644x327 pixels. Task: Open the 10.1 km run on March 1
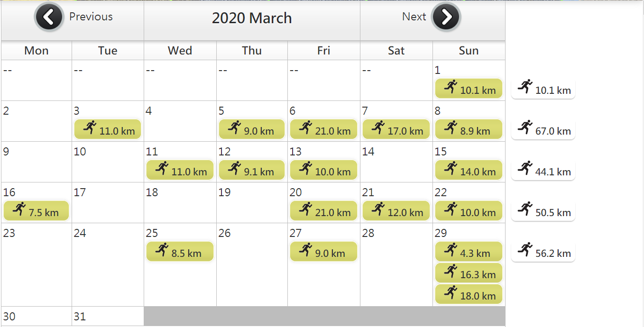click(469, 89)
